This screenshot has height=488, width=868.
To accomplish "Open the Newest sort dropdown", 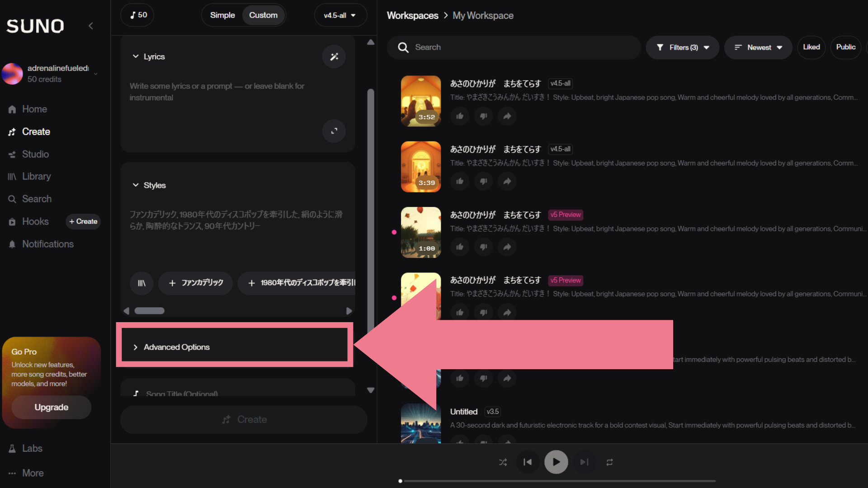I will tap(758, 47).
